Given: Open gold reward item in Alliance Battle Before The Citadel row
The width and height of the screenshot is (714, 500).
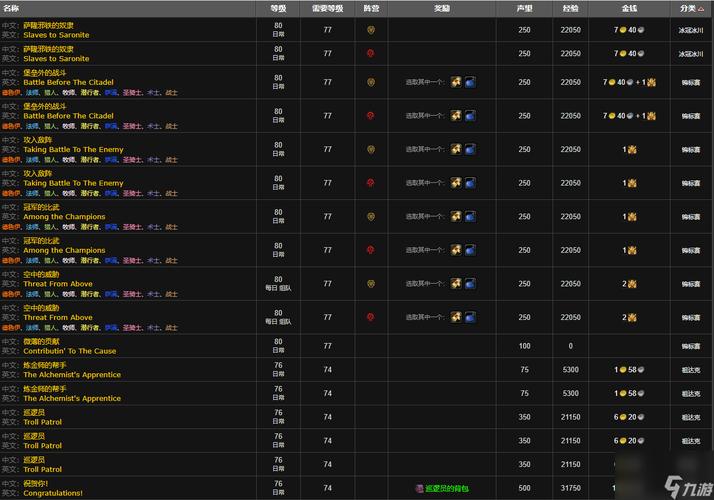Looking at the screenshot, I should point(456,82).
